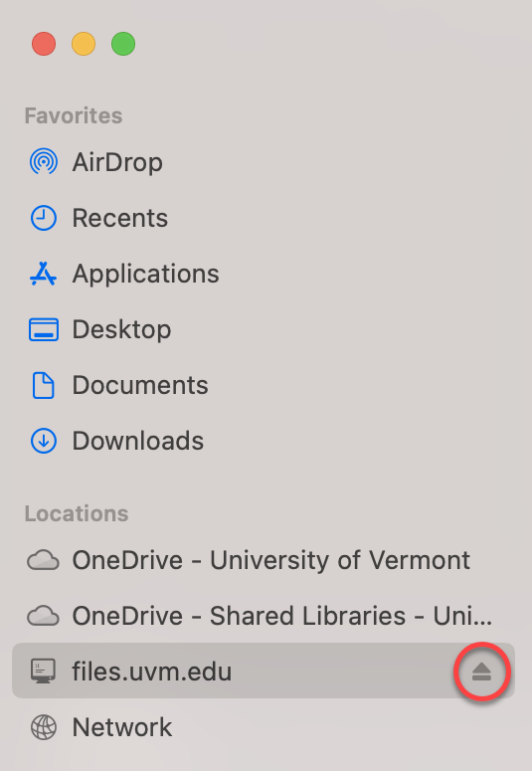The image size is (532, 771).
Task: Click the green full-screen window button
Action: click(123, 44)
